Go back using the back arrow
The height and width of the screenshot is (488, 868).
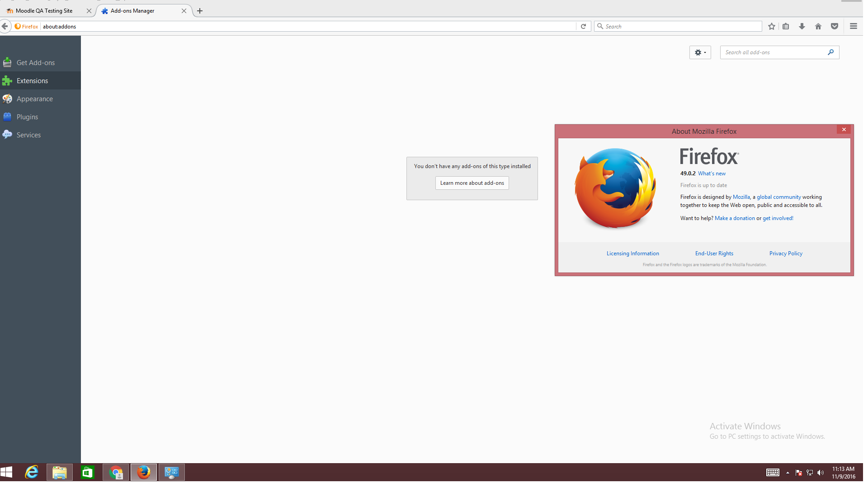pos(5,26)
